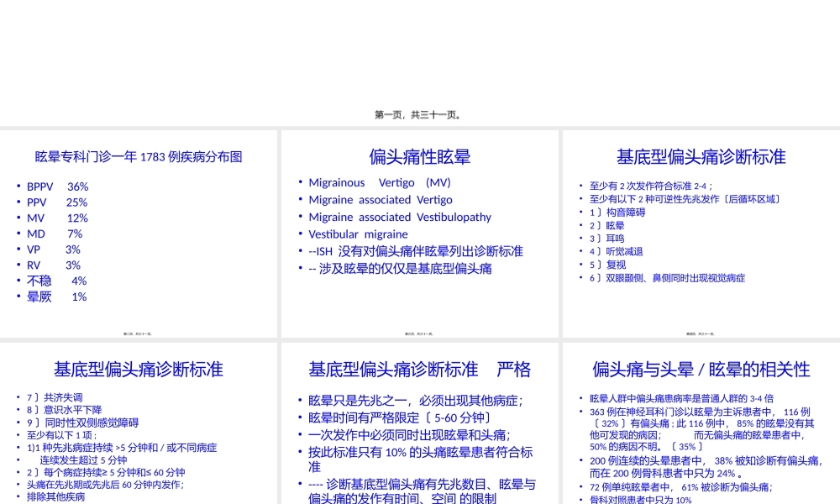This screenshot has height=504, width=840.
Task: Click the item '9〕同时性双侧感觉障碍'
Action: pos(82,423)
